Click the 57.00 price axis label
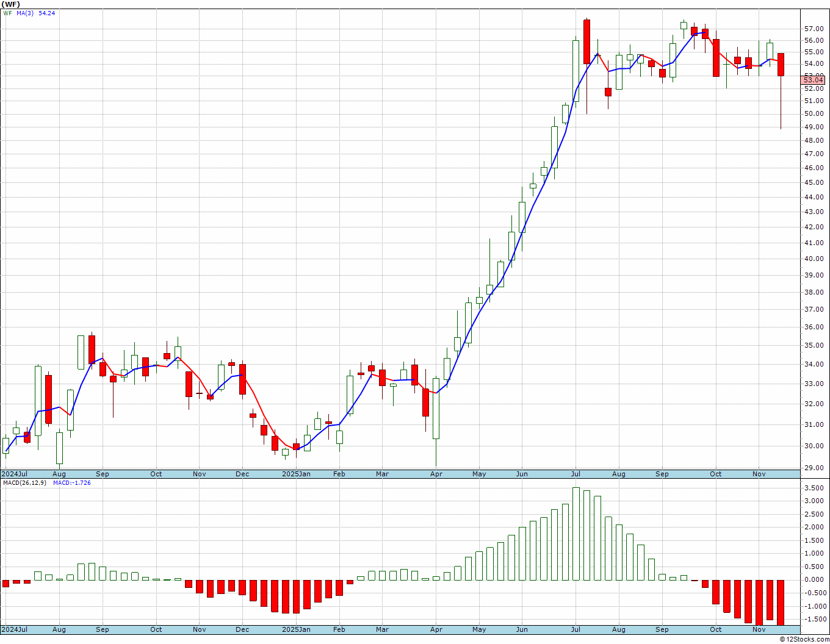 [814, 29]
